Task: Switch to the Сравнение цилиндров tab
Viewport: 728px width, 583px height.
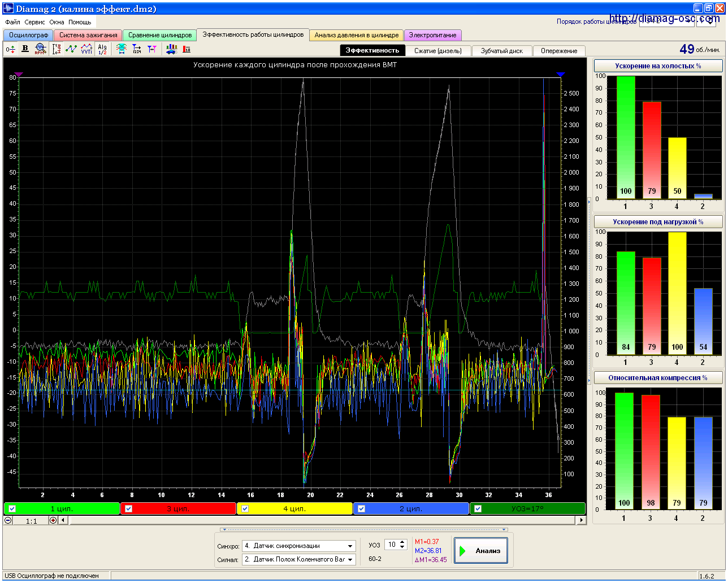Action: click(x=160, y=35)
